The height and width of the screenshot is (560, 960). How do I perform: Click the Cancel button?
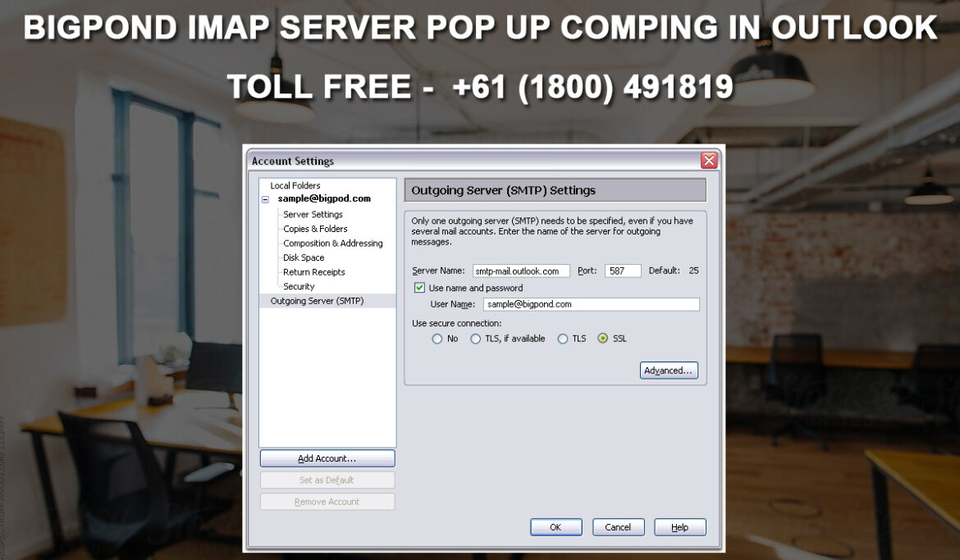click(618, 527)
